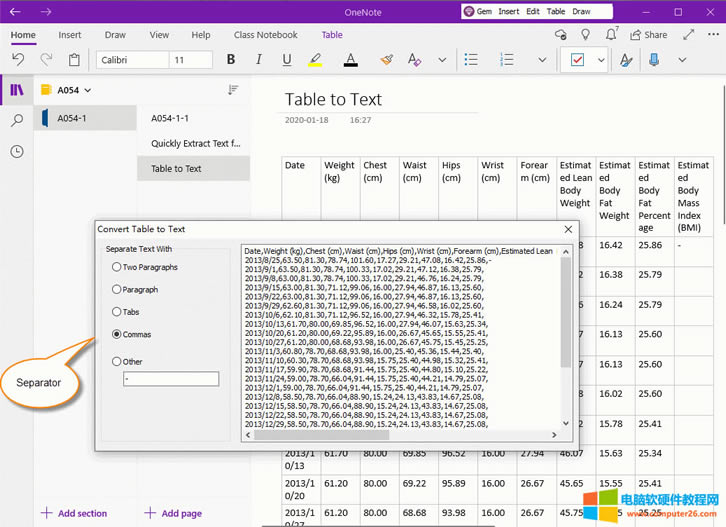This screenshot has height=527, width=726.
Task: Click the Share button
Action: click(x=648, y=35)
